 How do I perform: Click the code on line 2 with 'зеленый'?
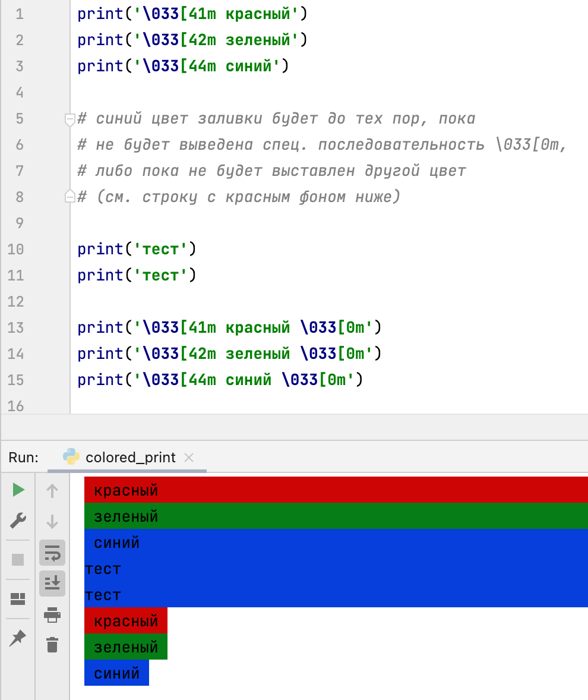(x=192, y=40)
